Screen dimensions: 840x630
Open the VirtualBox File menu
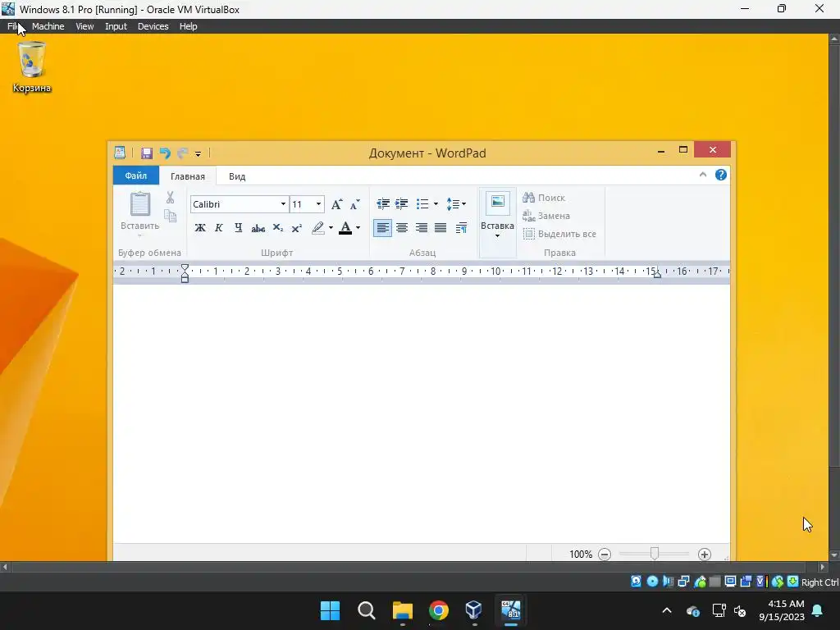[14, 26]
